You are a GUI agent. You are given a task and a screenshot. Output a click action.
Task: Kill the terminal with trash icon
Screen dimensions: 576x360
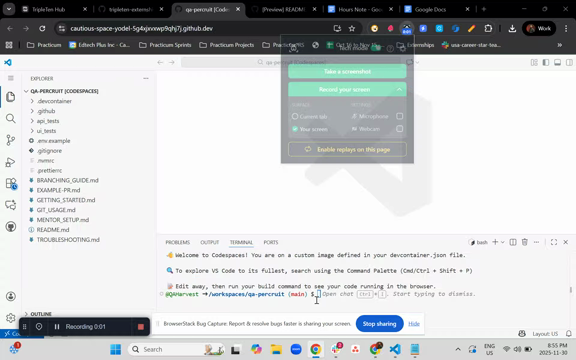tap(525, 242)
